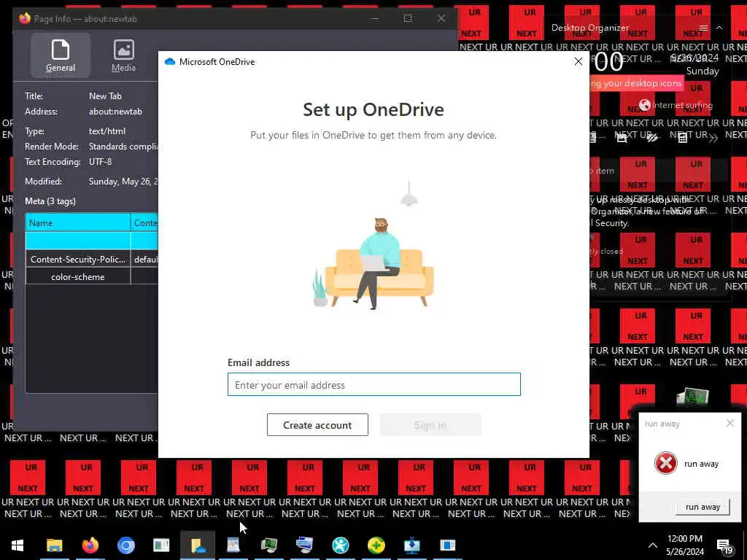Select the highlighted cyan meta row
The height and width of the screenshot is (560, 747).
(91, 241)
